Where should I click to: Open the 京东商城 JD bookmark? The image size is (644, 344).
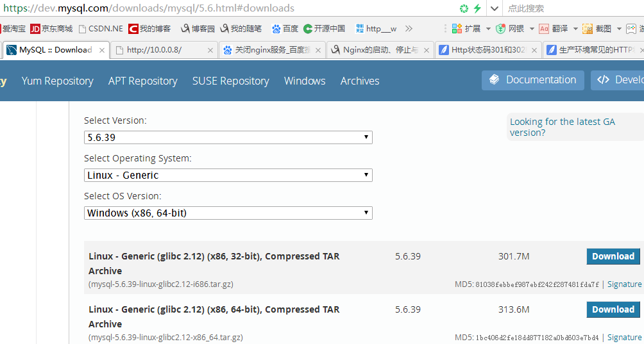pos(51,29)
